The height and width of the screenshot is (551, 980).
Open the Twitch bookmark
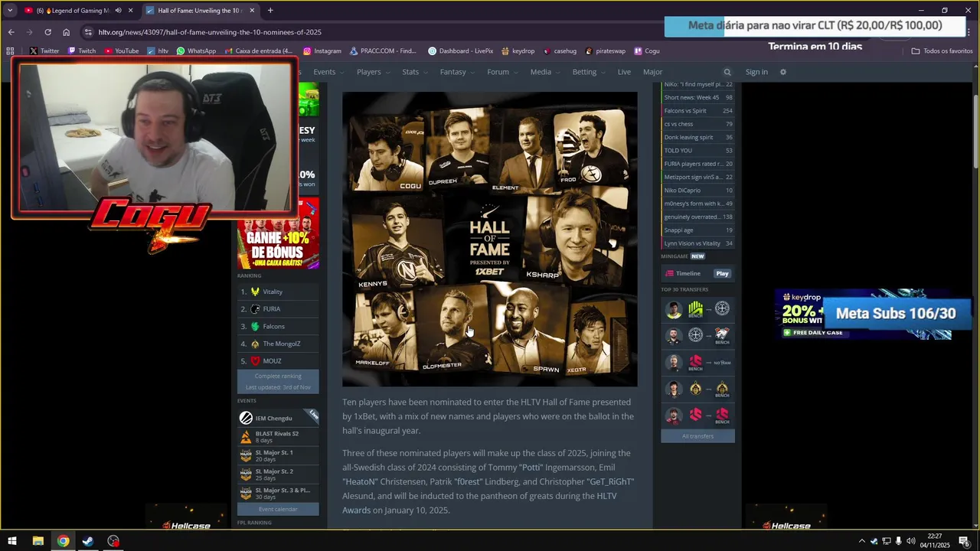click(x=82, y=51)
